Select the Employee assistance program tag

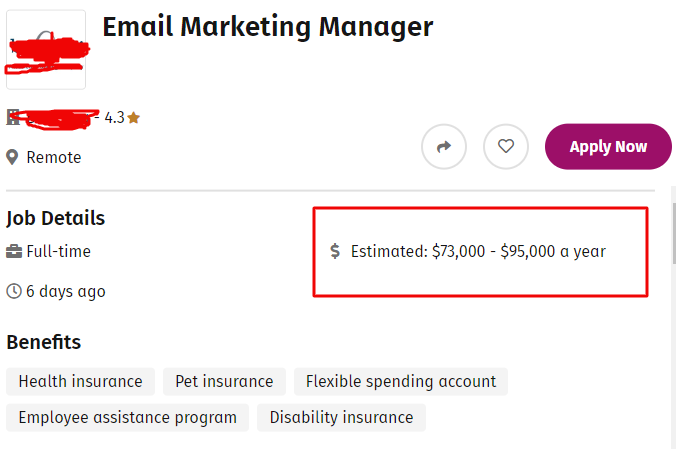click(x=128, y=418)
